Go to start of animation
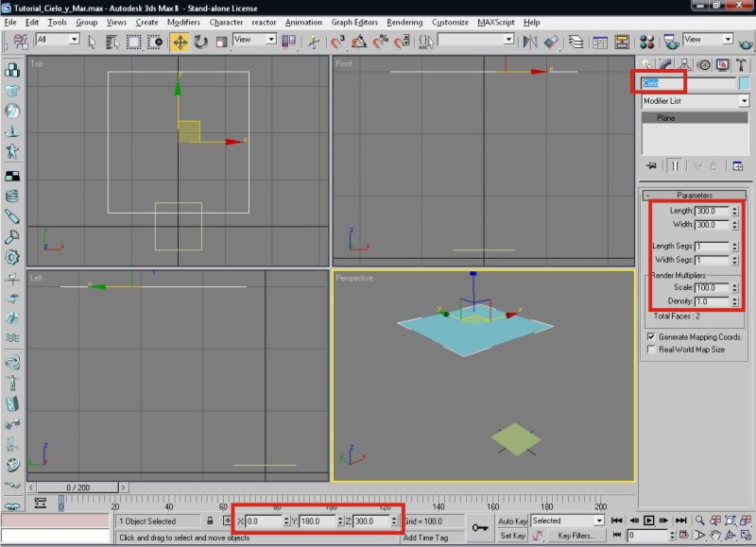Viewport: 756px width, 547px height. 617,521
